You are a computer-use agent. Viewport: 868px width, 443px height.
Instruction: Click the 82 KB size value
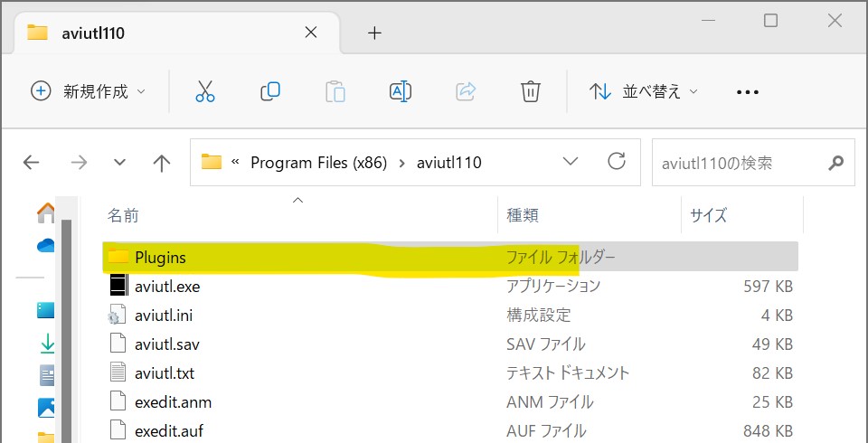pyautogui.click(x=772, y=372)
